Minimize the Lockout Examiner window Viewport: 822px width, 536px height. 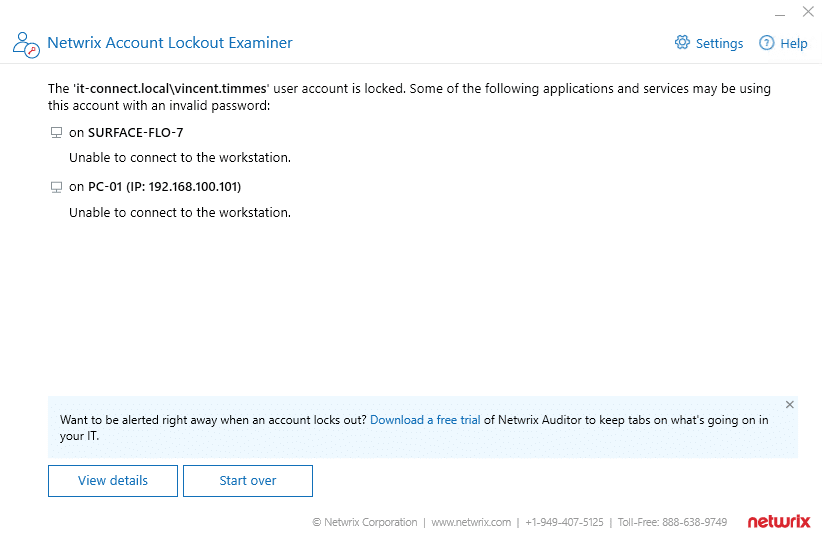780,13
